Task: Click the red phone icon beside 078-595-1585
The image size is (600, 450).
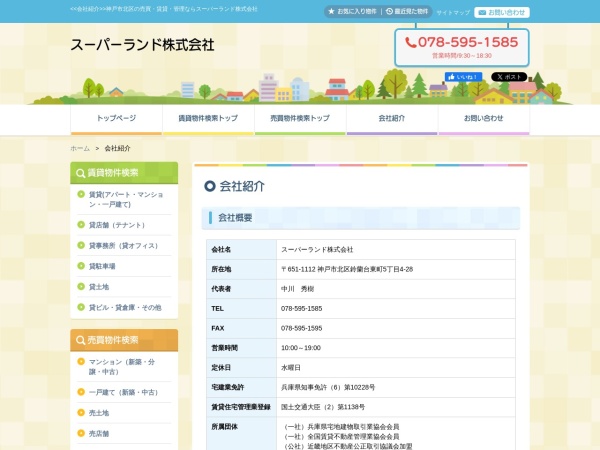Action: click(x=410, y=42)
